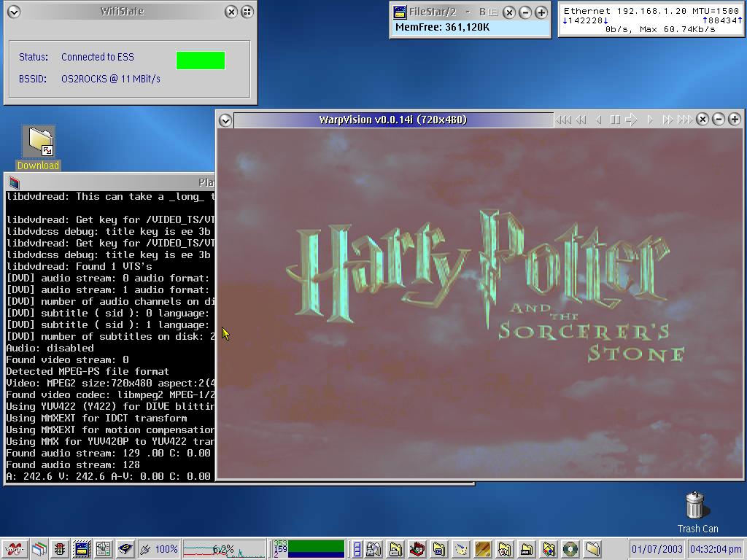Click the FileStar/2 window icon
This screenshot has width=747, height=560.
[x=400, y=12]
